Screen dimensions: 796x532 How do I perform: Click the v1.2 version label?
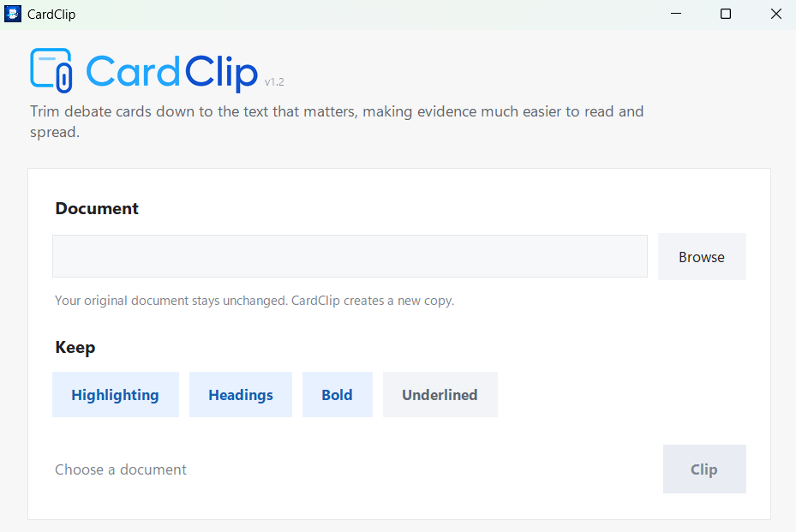click(x=274, y=82)
